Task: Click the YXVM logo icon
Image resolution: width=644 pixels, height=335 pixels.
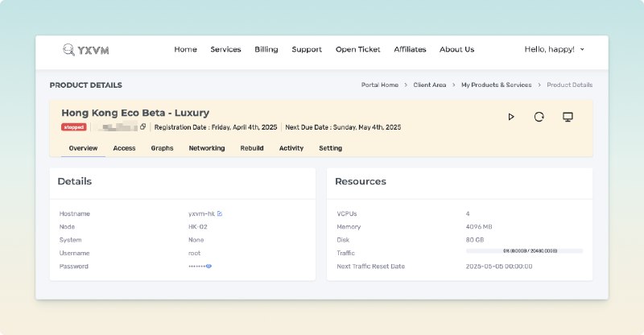Action: coord(68,49)
